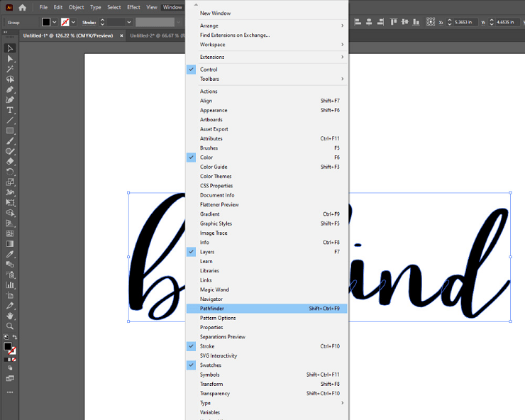Swap fill and stroke arrows

tap(15, 337)
